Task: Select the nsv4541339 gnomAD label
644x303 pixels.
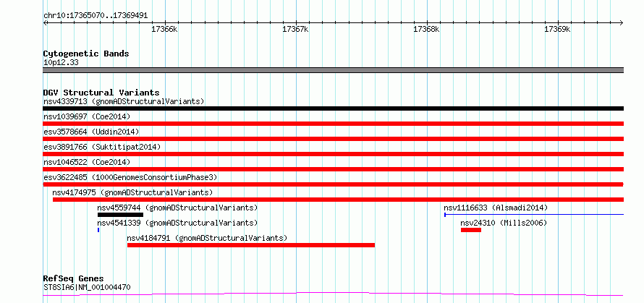Action: click(x=177, y=223)
